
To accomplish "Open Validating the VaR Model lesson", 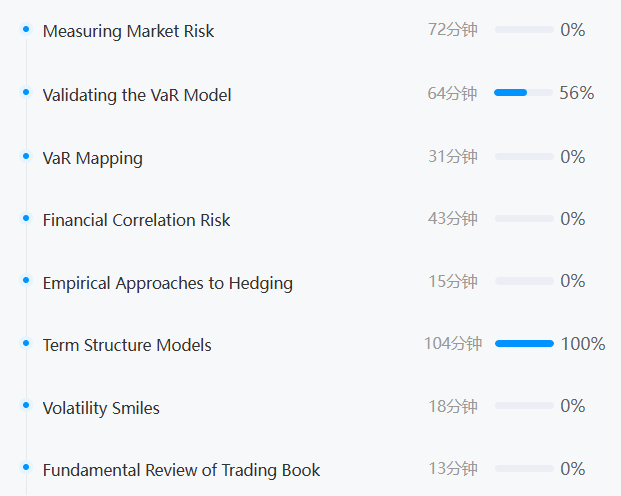I will click(137, 95).
